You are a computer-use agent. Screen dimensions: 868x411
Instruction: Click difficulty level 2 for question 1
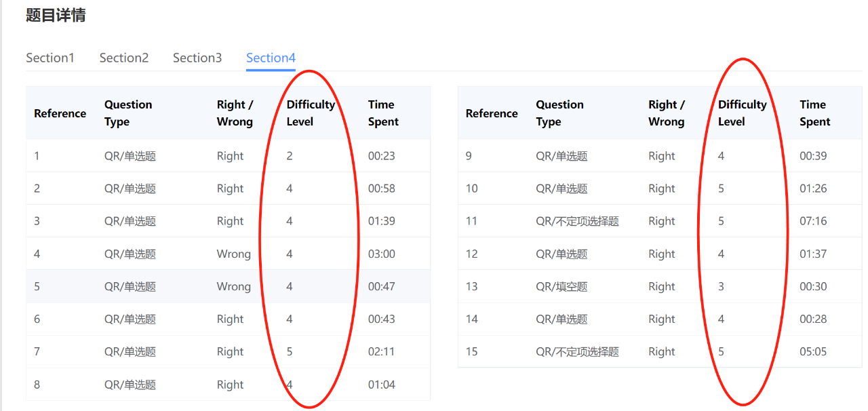(x=290, y=156)
